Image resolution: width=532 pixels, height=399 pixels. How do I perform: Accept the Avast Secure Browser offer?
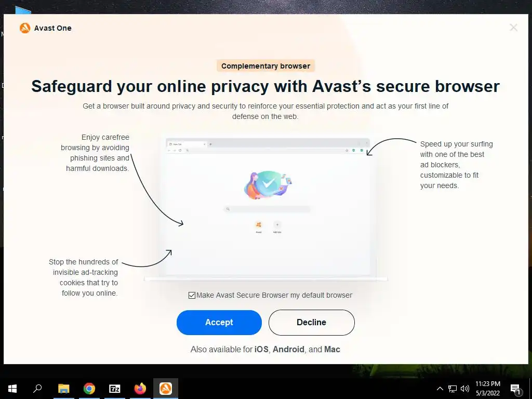click(x=219, y=322)
